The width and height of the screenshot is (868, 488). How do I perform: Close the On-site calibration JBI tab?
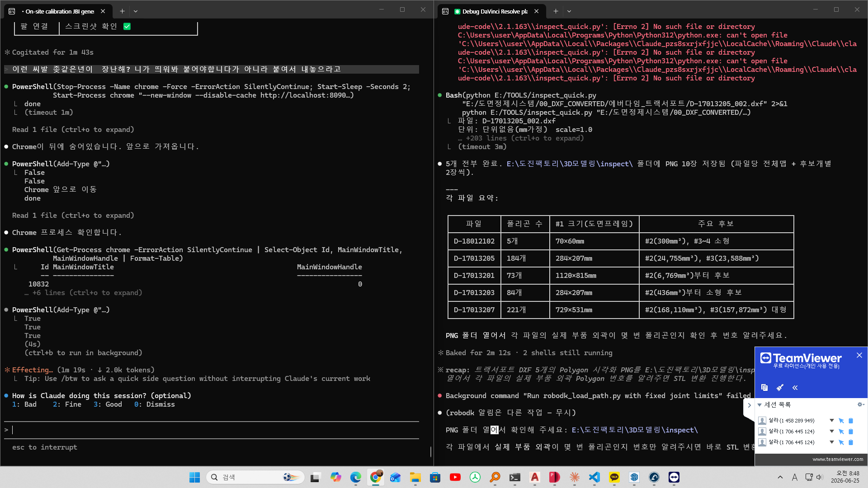click(x=103, y=11)
